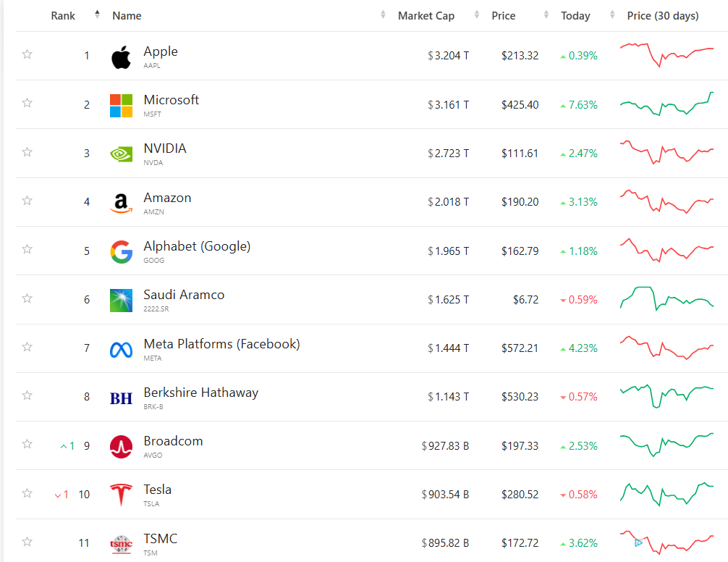Screen dimensions: 728x562
Task: Sort by Market Cap column header
Action: coord(426,16)
